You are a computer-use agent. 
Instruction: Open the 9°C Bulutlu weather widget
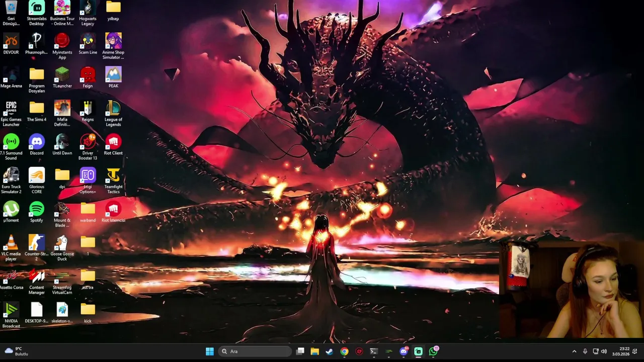click(16, 351)
